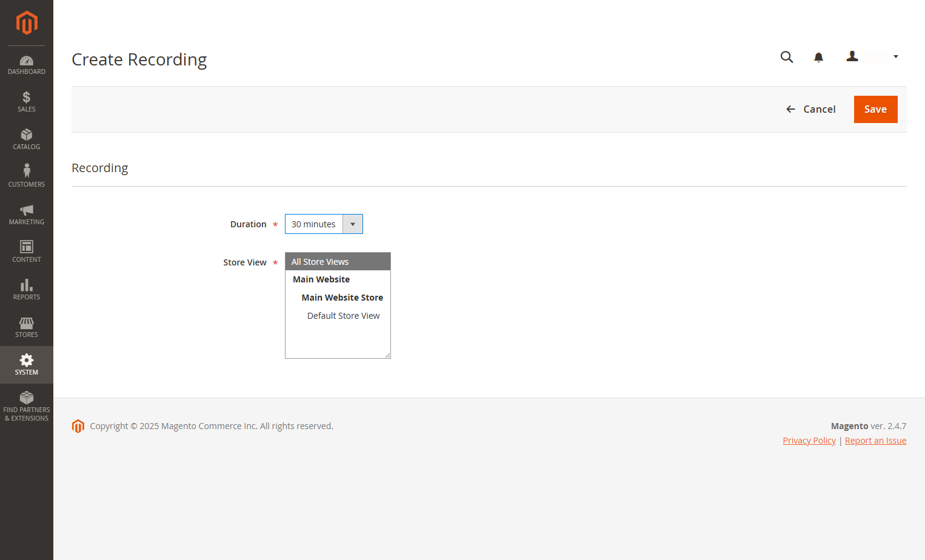This screenshot has width=925, height=560.
Task: Open the Dashboard menu
Action: pos(27,65)
